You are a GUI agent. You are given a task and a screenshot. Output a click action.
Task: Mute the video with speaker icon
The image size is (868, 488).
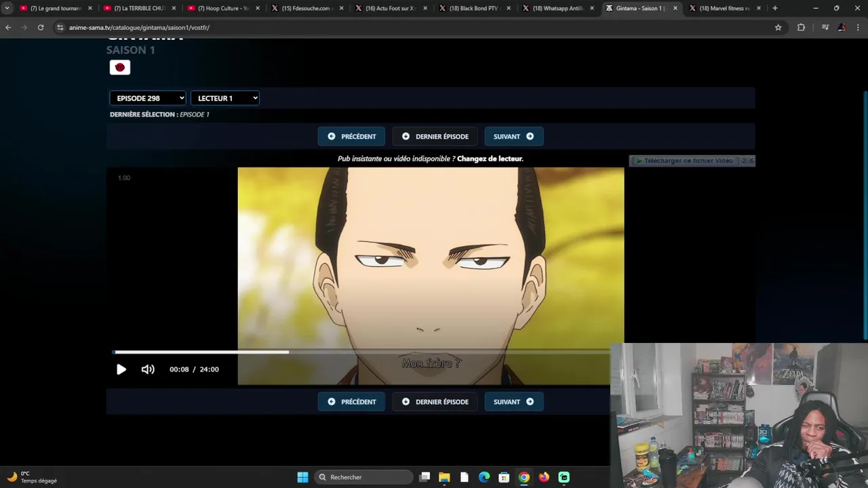point(148,369)
